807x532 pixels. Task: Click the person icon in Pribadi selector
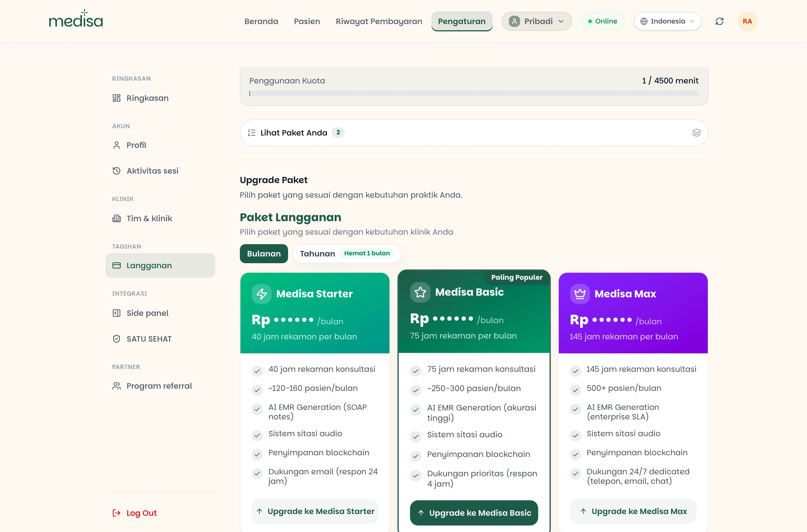click(514, 21)
